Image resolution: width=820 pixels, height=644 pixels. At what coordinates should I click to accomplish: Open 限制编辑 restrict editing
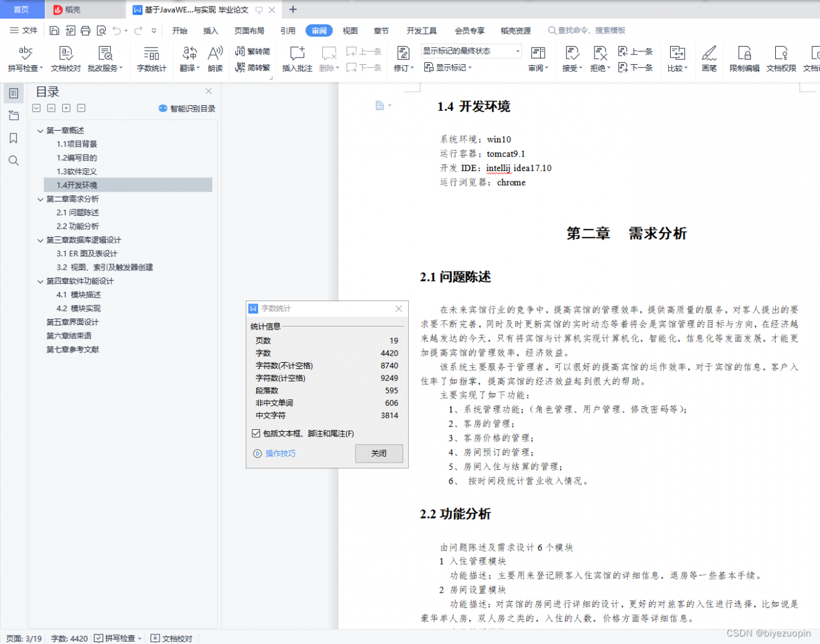(x=743, y=58)
